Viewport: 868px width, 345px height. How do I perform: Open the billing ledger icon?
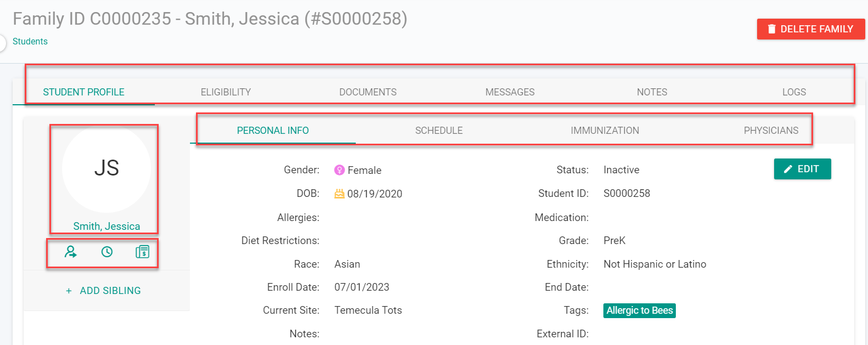(x=142, y=252)
